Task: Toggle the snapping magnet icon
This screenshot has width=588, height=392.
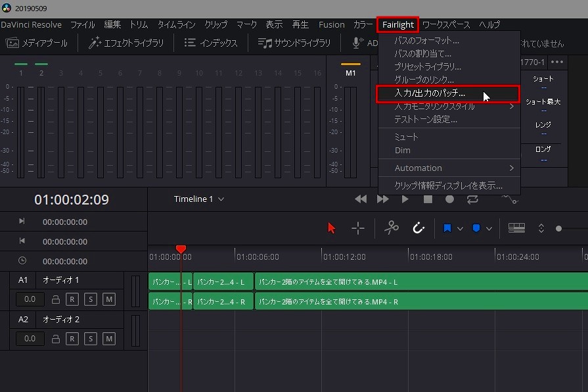Action: pos(418,228)
